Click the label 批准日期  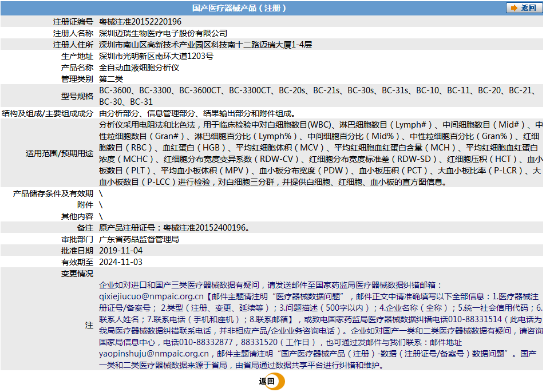(x=77, y=251)
